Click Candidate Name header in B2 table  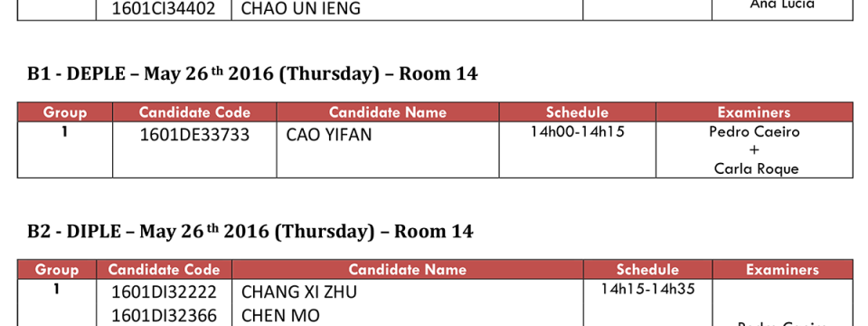(408, 270)
